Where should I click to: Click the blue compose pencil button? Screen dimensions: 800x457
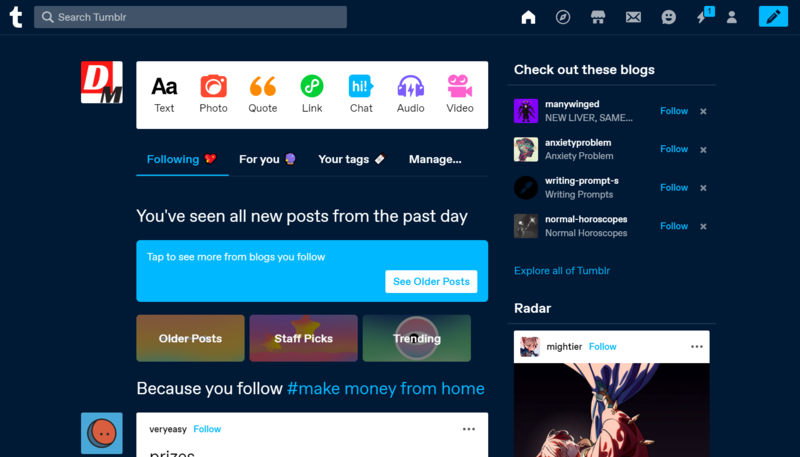(773, 17)
